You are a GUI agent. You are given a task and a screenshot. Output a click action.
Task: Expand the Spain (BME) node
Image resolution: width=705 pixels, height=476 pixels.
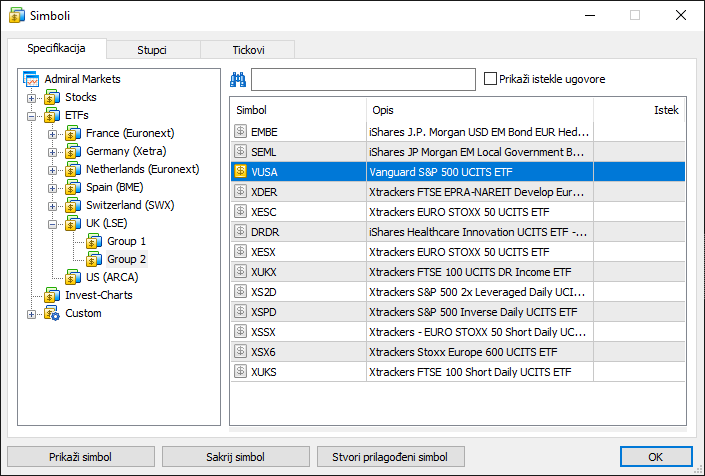[52, 188]
